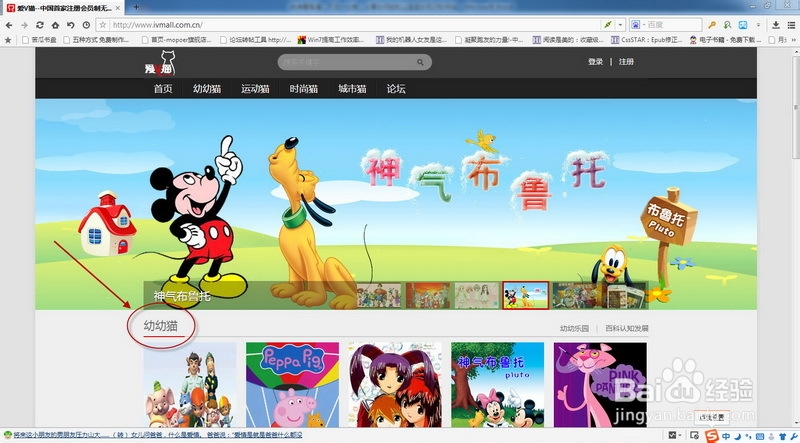Open the Pink Panther video card
Image resolution: width=800 pixels, height=443 pixels.
pyautogui.click(x=600, y=384)
